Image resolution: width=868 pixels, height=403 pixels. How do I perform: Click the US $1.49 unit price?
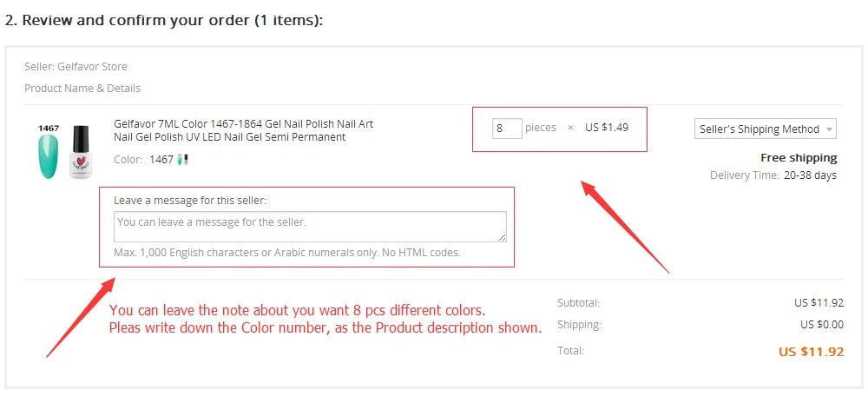[607, 128]
